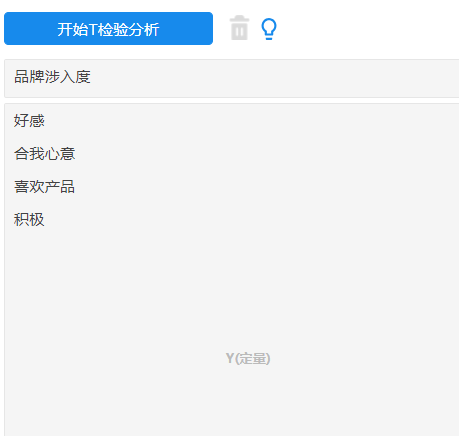Click 积极 entry in the Y box

(x=29, y=220)
